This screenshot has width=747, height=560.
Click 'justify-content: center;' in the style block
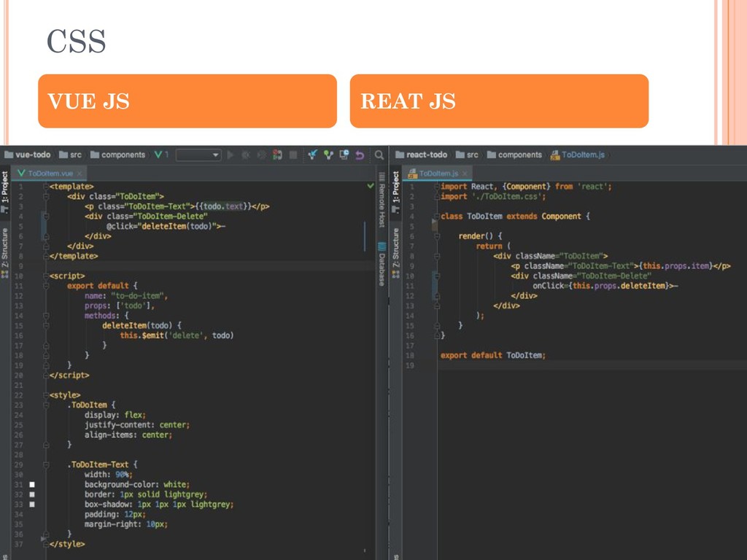(137, 425)
